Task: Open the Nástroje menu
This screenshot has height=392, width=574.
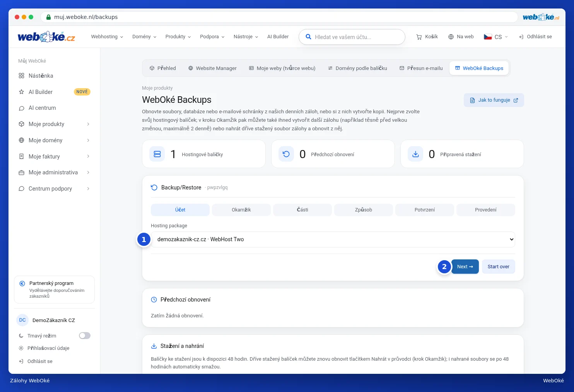Action: coord(246,37)
